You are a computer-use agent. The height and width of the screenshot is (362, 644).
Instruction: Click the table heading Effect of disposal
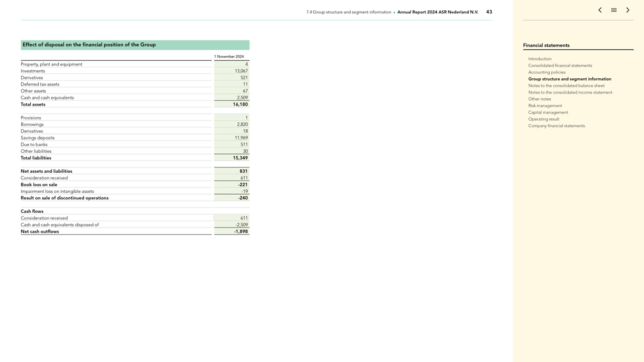89,45
